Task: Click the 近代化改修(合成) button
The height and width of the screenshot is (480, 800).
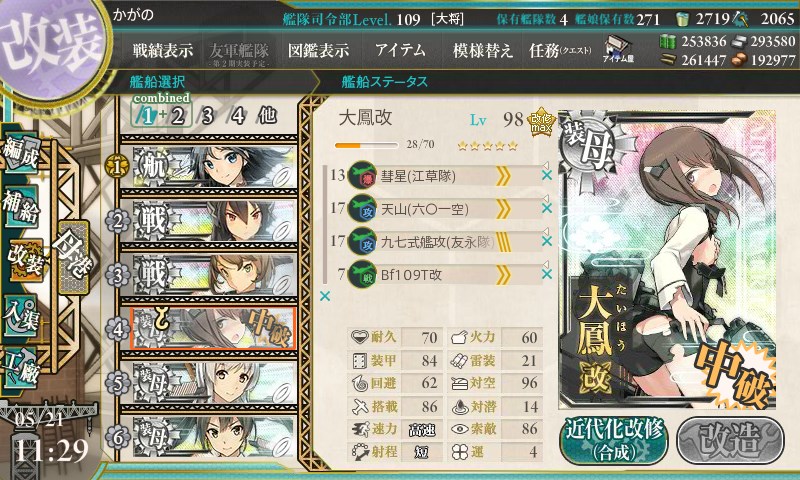Action: (x=614, y=440)
